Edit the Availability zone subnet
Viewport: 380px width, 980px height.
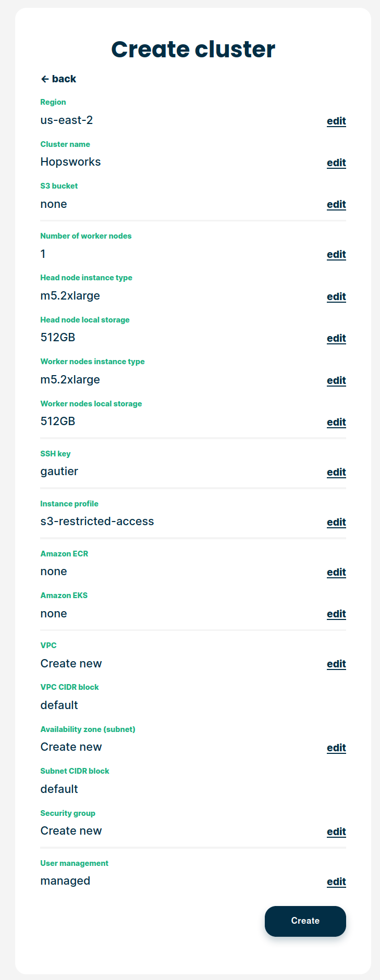point(336,748)
